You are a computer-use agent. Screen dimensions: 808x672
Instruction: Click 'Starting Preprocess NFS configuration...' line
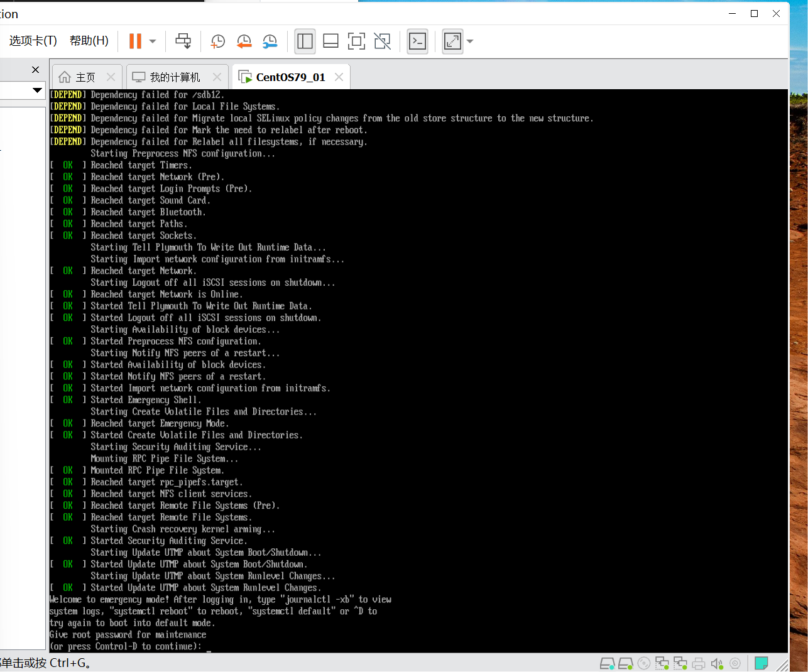tap(183, 154)
